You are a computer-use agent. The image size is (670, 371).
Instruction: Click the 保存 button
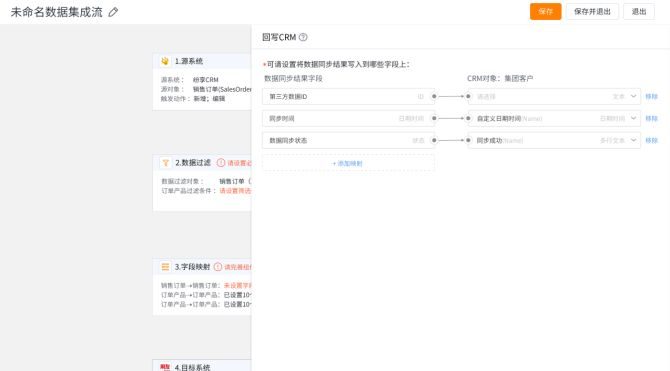tap(546, 12)
